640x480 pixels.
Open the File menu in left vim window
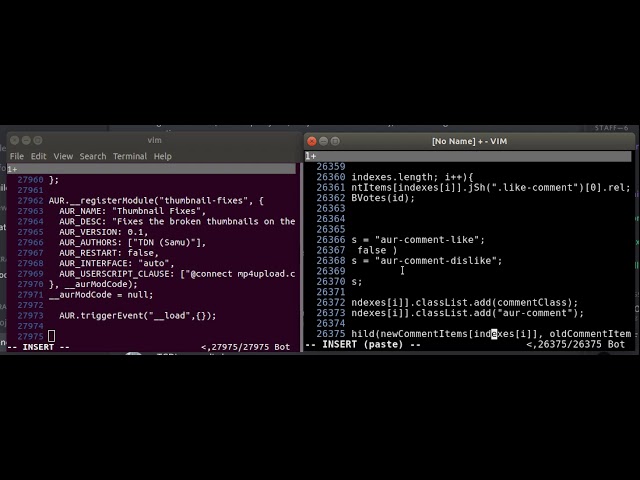coord(17,156)
